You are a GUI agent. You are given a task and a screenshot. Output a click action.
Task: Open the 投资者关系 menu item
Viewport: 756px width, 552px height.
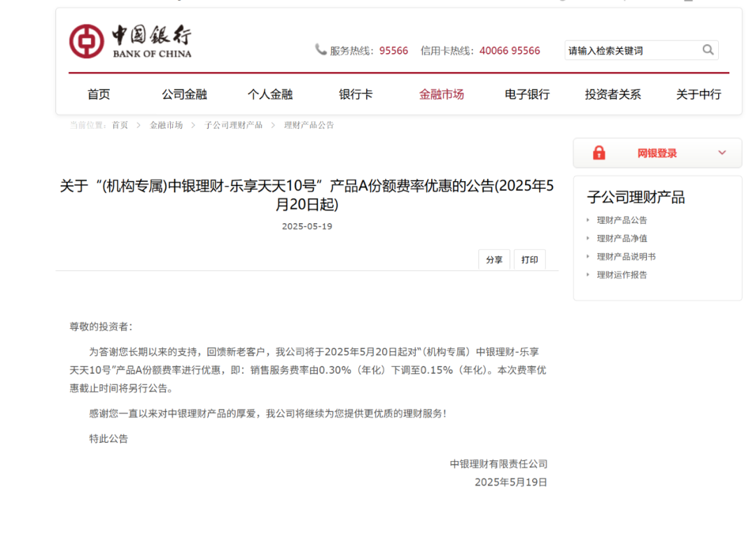tap(612, 94)
